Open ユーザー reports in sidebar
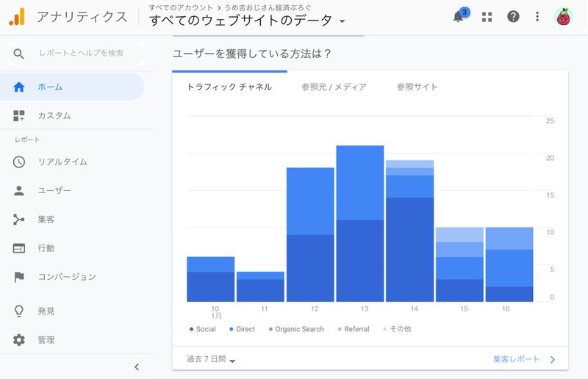 click(x=54, y=191)
